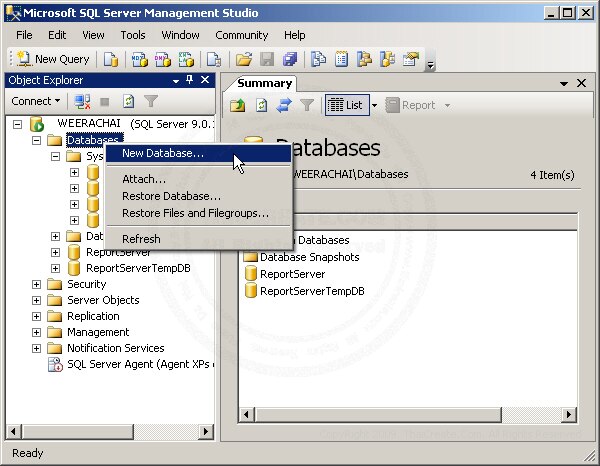Screen dimensions: 600x466
Task: Click the Summary list scroll left arrow
Action: point(246,415)
